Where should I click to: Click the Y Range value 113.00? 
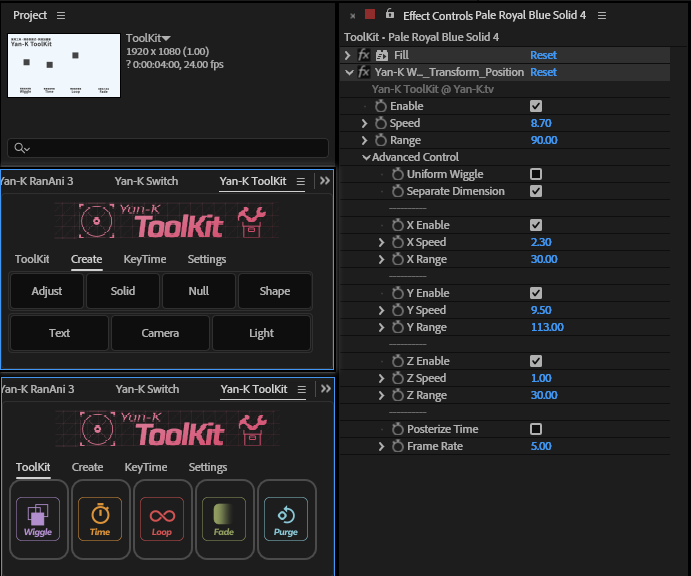click(547, 327)
